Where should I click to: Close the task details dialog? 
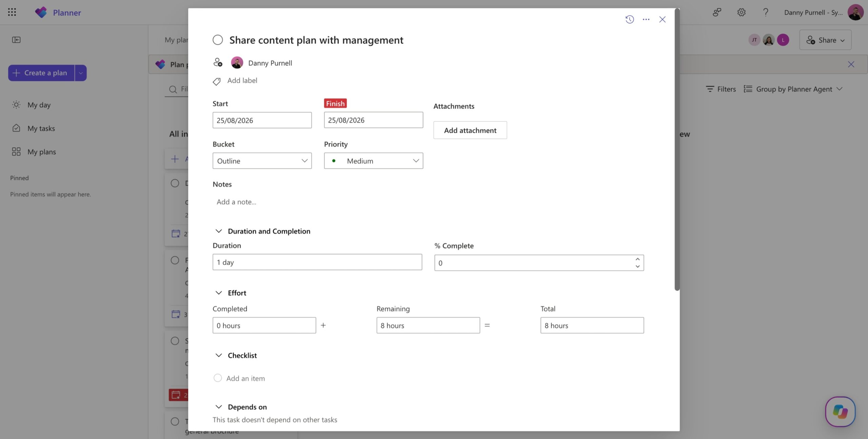(662, 19)
